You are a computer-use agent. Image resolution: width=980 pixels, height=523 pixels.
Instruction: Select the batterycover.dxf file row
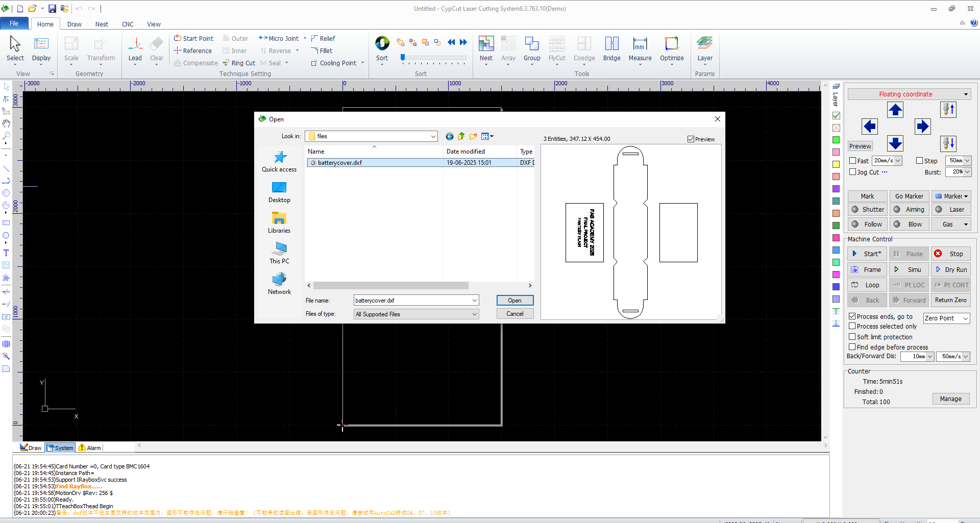(421, 163)
